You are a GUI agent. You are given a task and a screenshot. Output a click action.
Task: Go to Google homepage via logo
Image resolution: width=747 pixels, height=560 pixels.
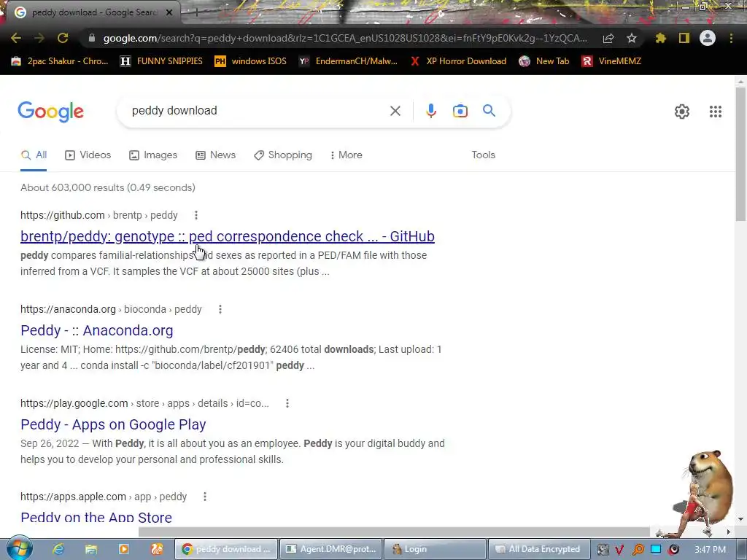point(51,112)
